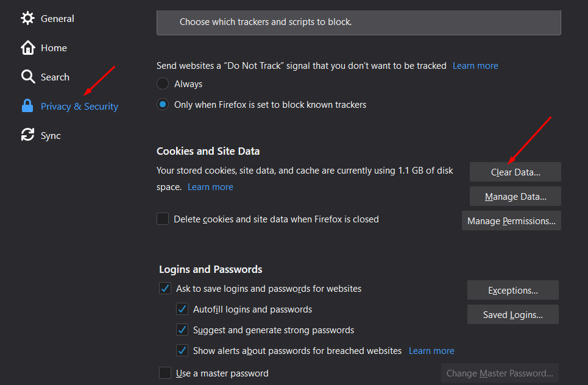Image resolution: width=588 pixels, height=385 pixels.
Task: Open Manage Permissions for cookies
Action: pyautogui.click(x=511, y=221)
